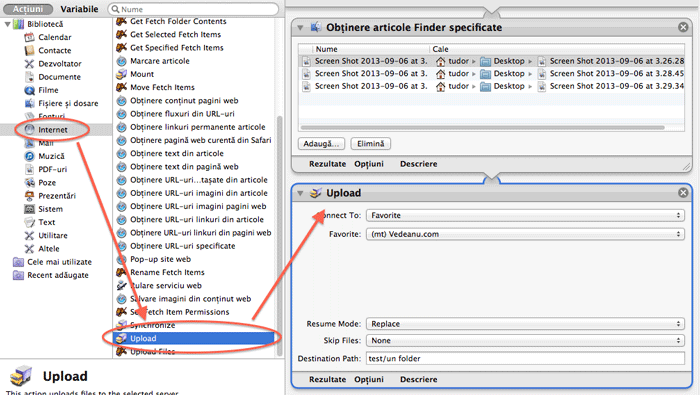Click the Filme QuickTime icon
Viewport: 700px width, 395px height.
[x=29, y=90]
